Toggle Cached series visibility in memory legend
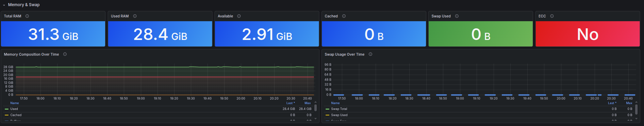The width and height of the screenshot is (644, 126). [16, 115]
